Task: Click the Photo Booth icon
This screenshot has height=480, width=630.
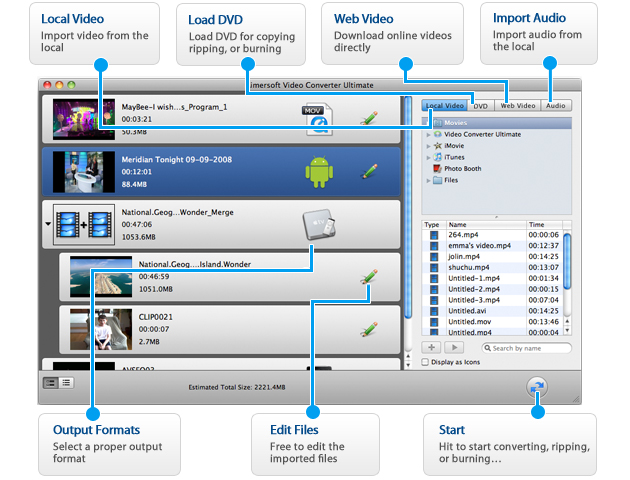Action: (x=438, y=169)
